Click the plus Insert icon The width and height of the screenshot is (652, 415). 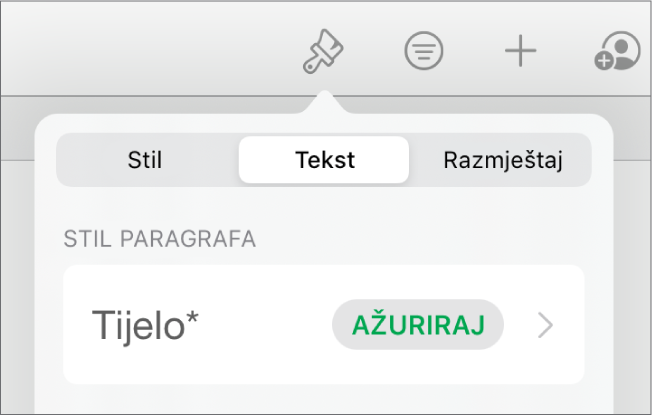(x=520, y=52)
